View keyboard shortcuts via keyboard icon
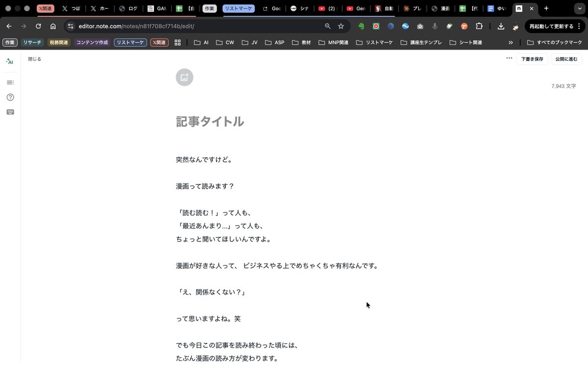 (10, 112)
